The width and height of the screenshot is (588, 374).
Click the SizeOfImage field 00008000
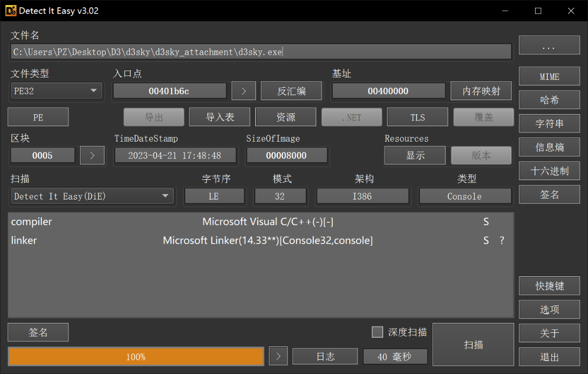tap(287, 155)
